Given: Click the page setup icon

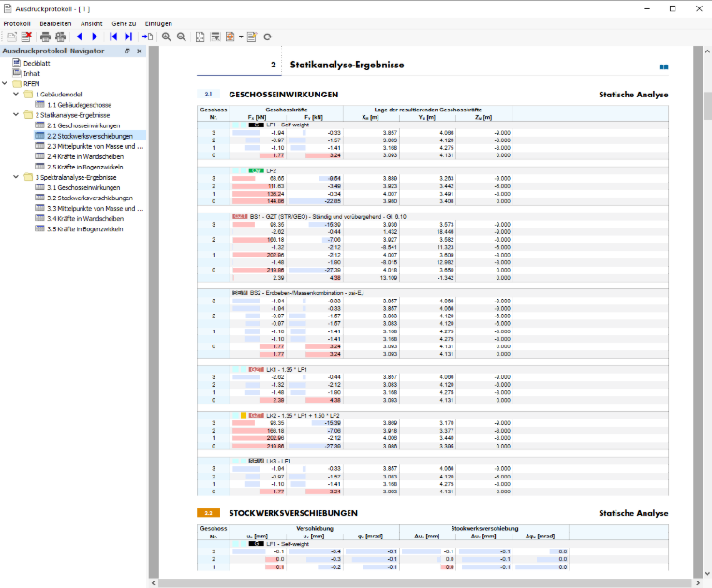Looking at the screenshot, I should [x=200, y=37].
